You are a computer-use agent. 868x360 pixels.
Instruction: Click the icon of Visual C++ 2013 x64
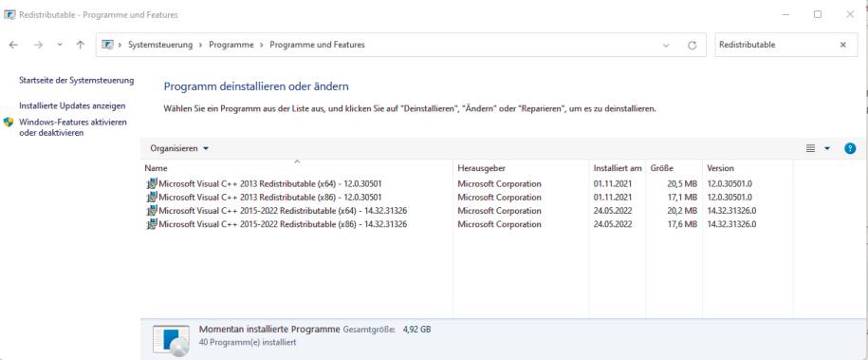click(x=152, y=183)
